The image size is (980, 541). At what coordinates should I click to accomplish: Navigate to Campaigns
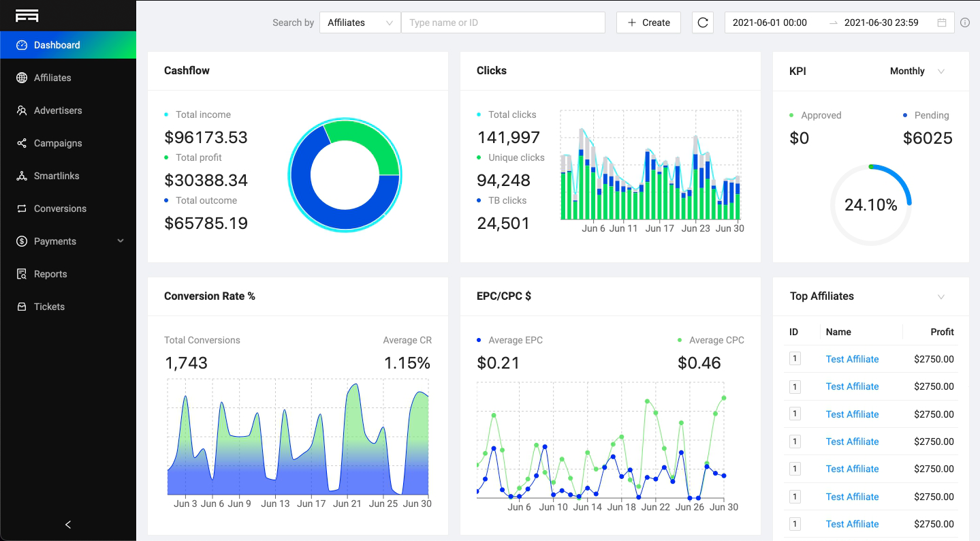tap(68, 143)
